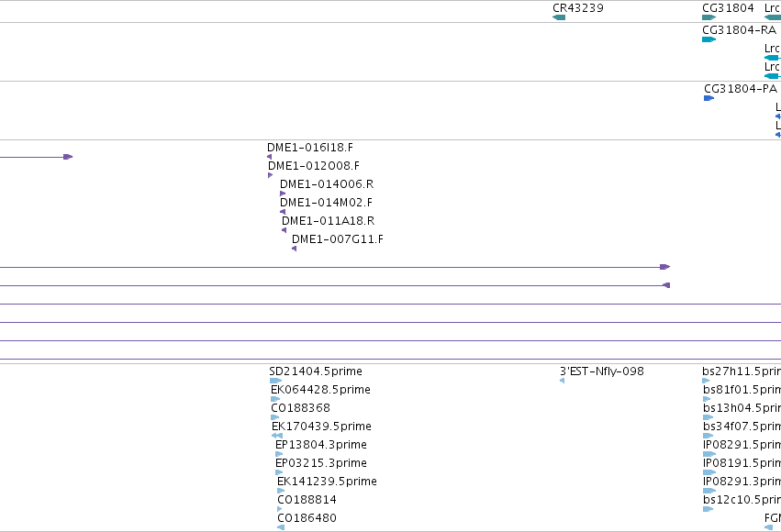This screenshot has height=532, width=781.
Task: Click the CG31804-RA transcript glyph
Action: coord(708,39)
